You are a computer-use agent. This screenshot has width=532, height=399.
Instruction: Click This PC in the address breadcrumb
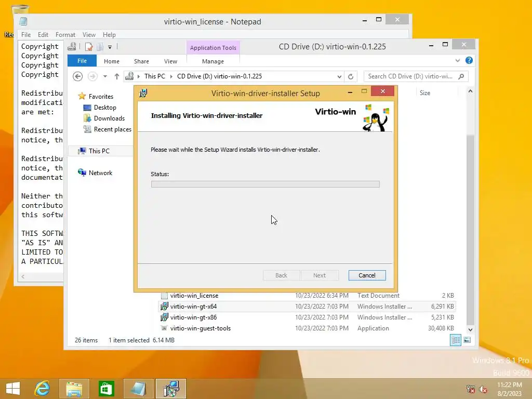(x=155, y=76)
